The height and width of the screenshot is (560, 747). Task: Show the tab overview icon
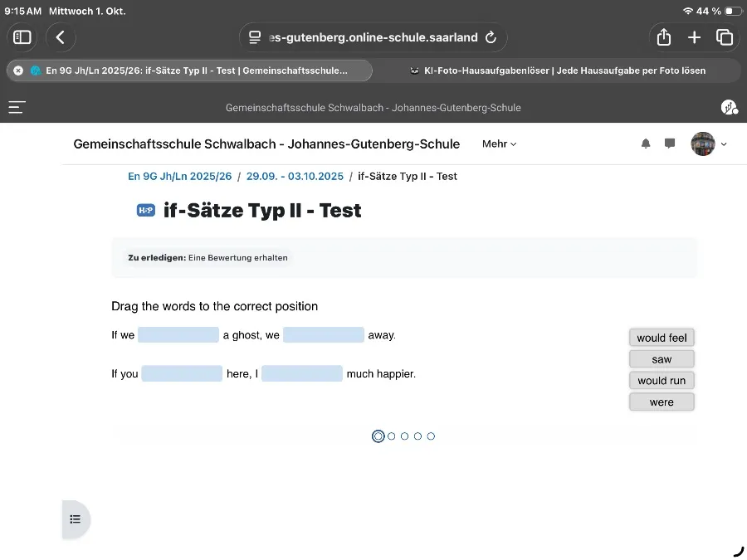coord(725,37)
